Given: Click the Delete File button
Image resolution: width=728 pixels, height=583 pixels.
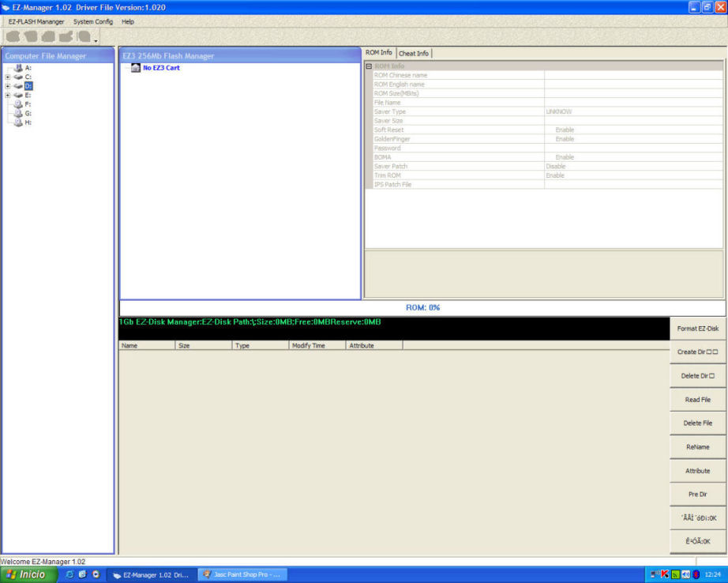Looking at the screenshot, I should 697,423.
